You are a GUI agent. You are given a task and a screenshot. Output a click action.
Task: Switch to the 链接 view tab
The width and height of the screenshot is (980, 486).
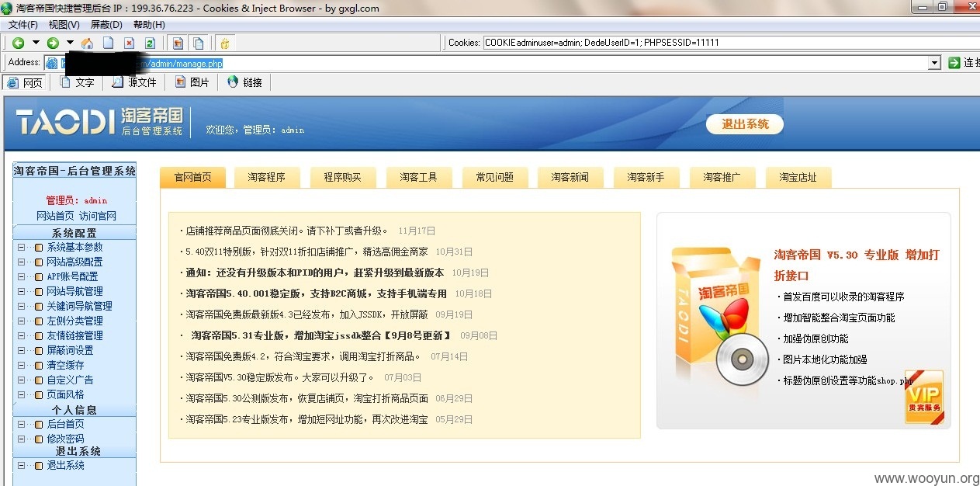244,82
